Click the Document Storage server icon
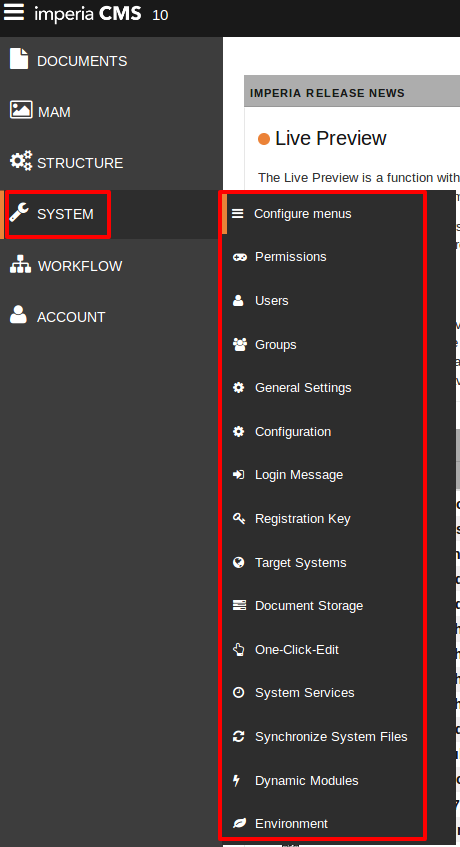The width and height of the screenshot is (460, 847). (x=239, y=606)
